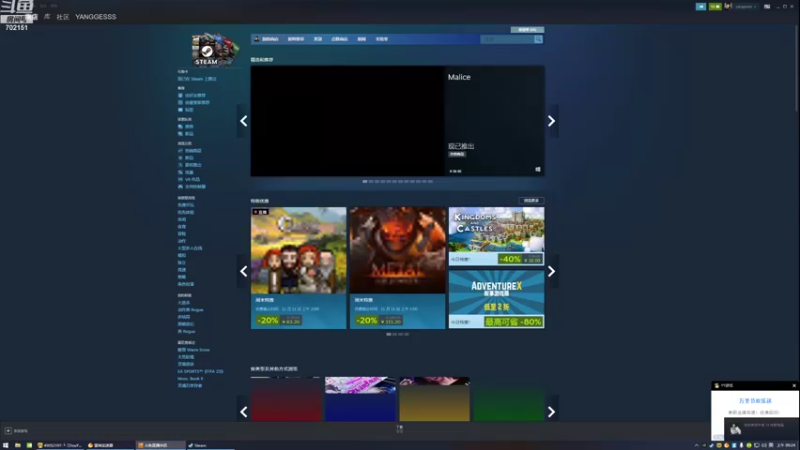Open the wishlist button above search
Screen dimensions: 800x450
coord(527,30)
